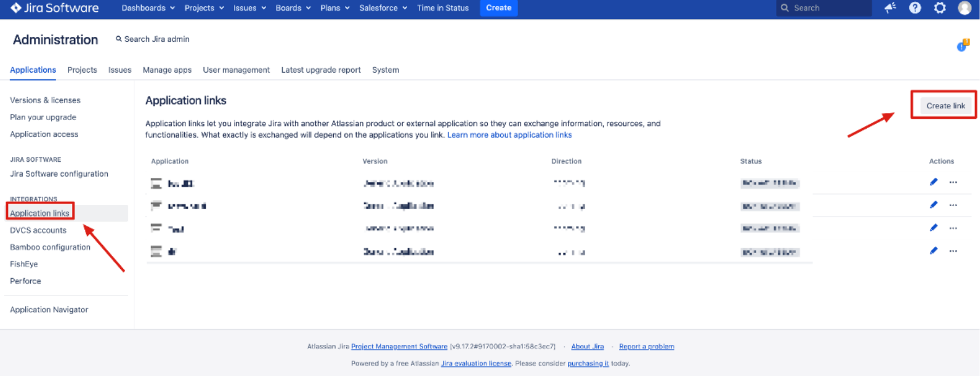
Task: Switch to the User management tab
Action: (237, 70)
